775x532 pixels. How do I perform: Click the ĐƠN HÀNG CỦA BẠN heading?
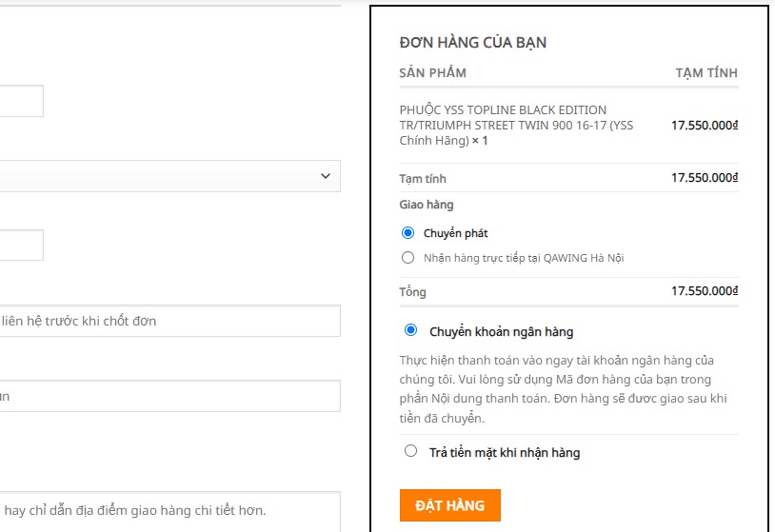point(472,43)
